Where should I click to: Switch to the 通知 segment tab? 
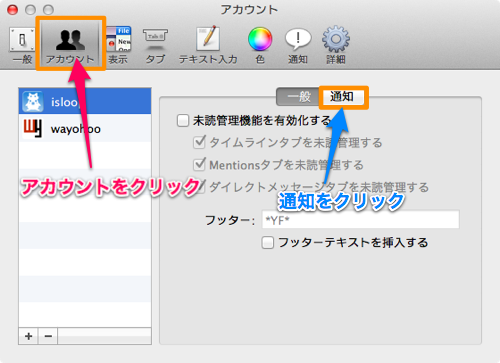[x=342, y=97]
